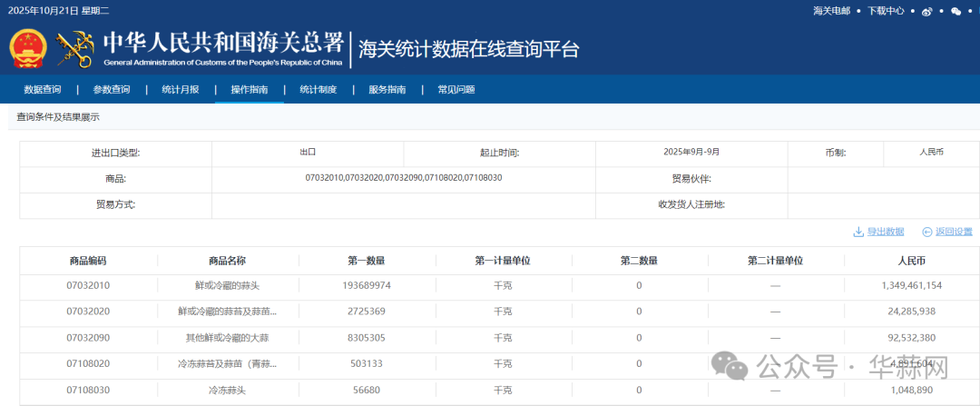Image resolution: width=980 pixels, height=406 pixels.
Task: Click the 人民币 column header in results table
Action: [x=912, y=261]
